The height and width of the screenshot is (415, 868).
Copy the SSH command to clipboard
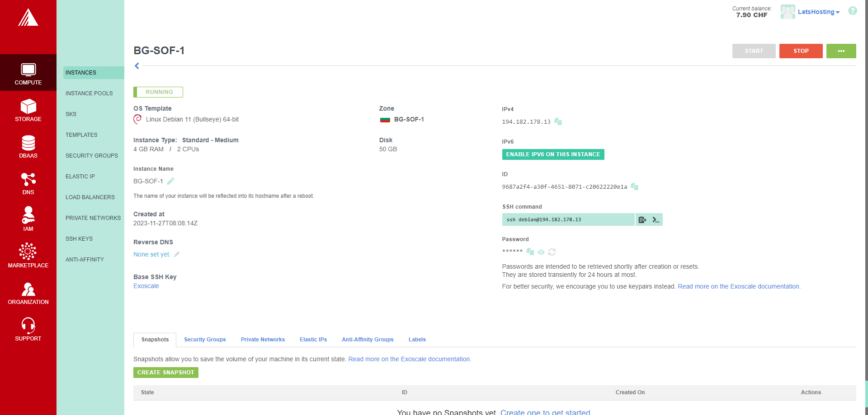[642, 219]
